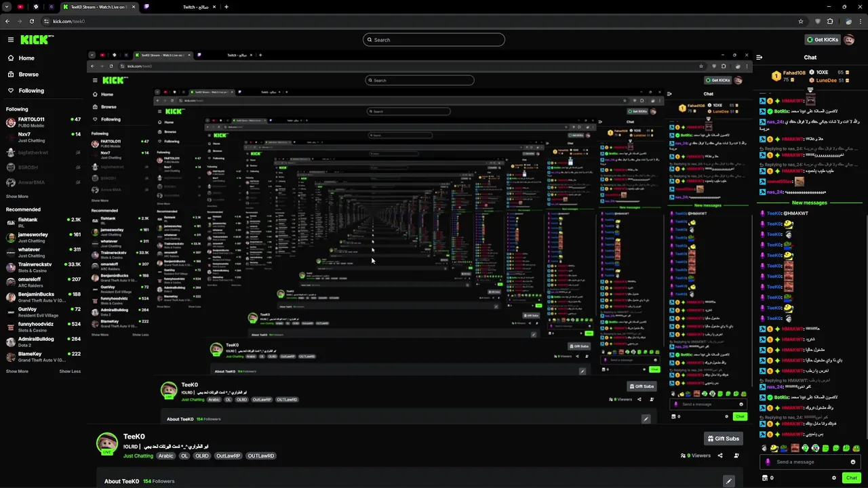
Task: Click the site Search field
Action: click(434, 40)
